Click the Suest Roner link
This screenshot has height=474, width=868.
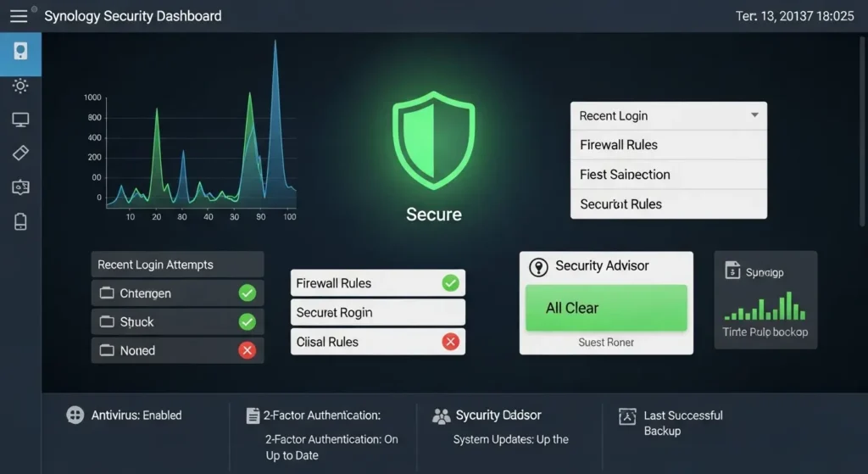[606, 343]
